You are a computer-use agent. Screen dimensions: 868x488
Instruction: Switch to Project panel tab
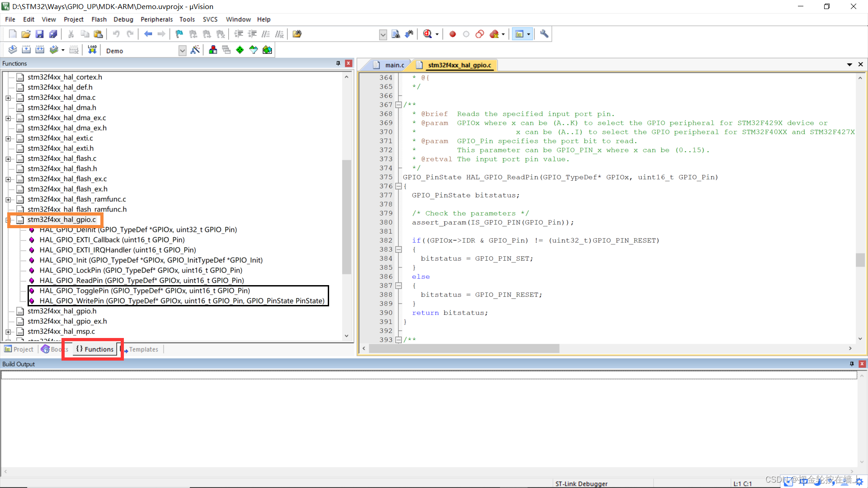pos(19,349)
